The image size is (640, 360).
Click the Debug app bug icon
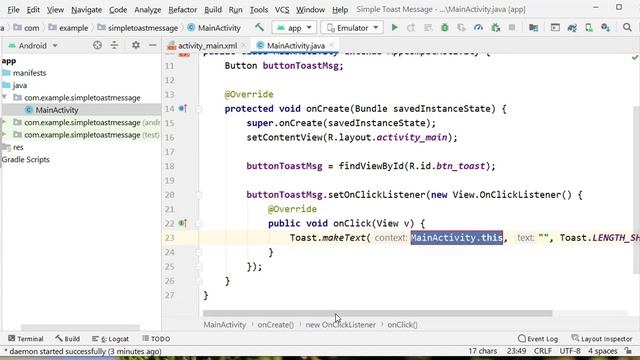(444, 27)
